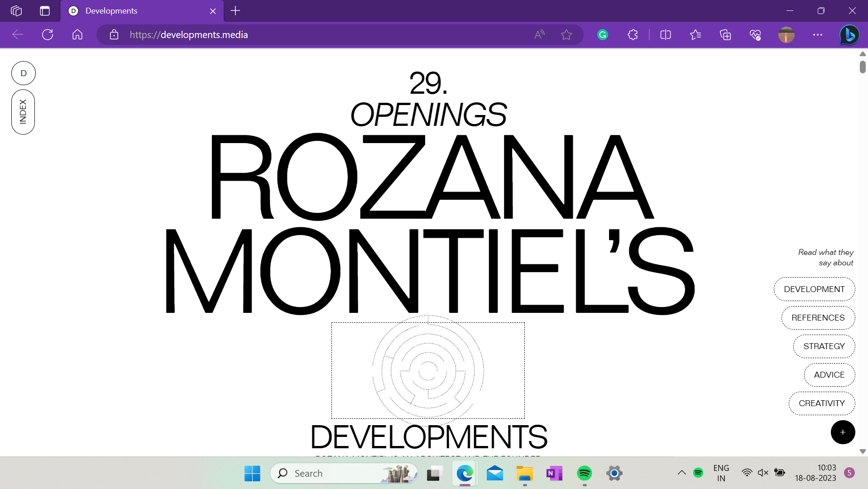
Task: Select the DEVELOPMENT tag pill
Action: (814, 289)
